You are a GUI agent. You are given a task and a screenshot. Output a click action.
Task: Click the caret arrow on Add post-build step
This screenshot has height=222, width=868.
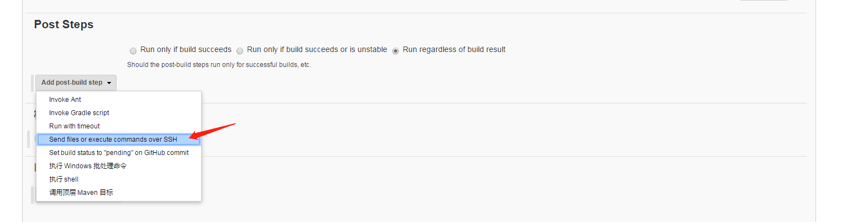pos(109,83)
